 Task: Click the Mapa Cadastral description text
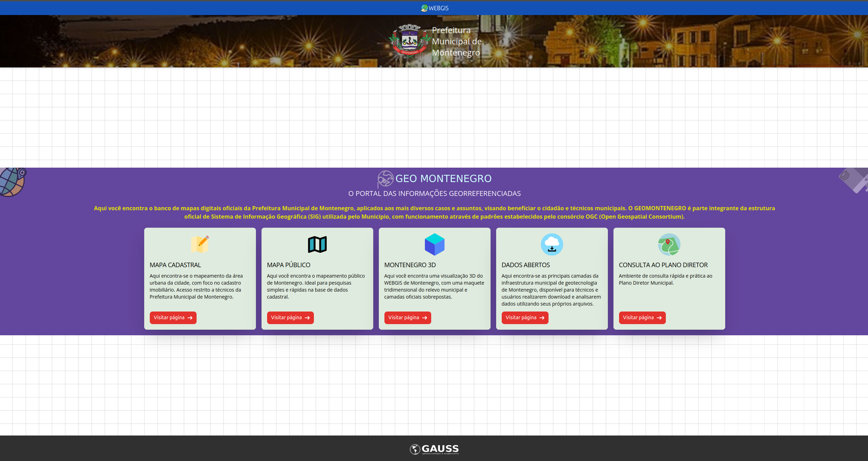tap(196, 286)
